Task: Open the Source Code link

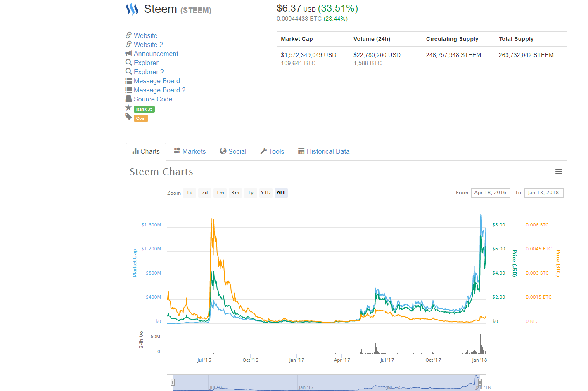Action: click(x=153, y=99)
